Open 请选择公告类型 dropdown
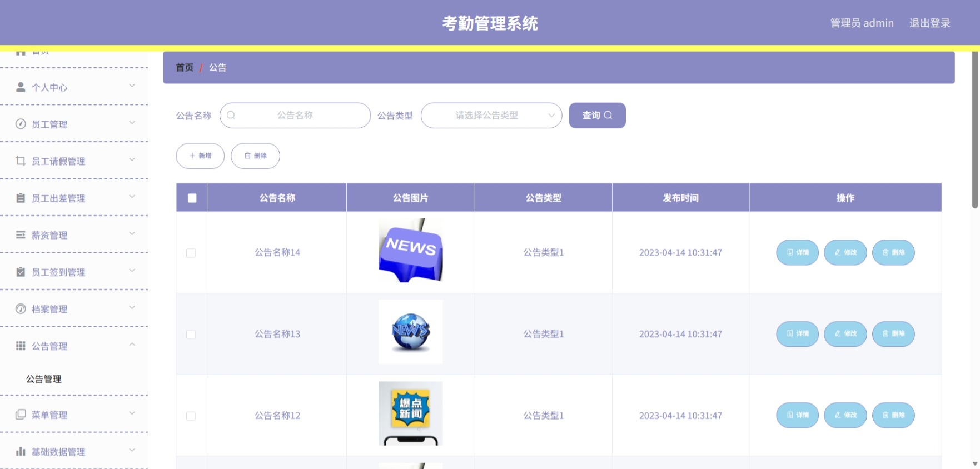Screen dimensions: 980x469 491,115
